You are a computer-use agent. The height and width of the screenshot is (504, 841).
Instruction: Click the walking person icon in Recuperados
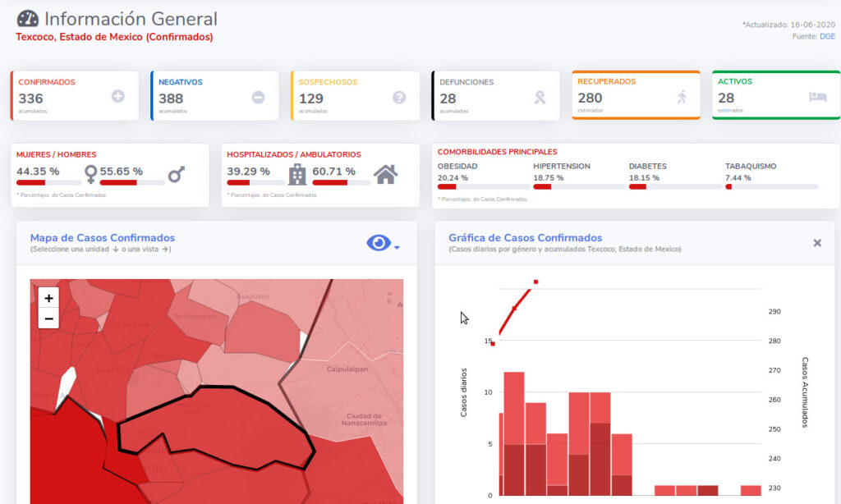(x=682, y=97)
